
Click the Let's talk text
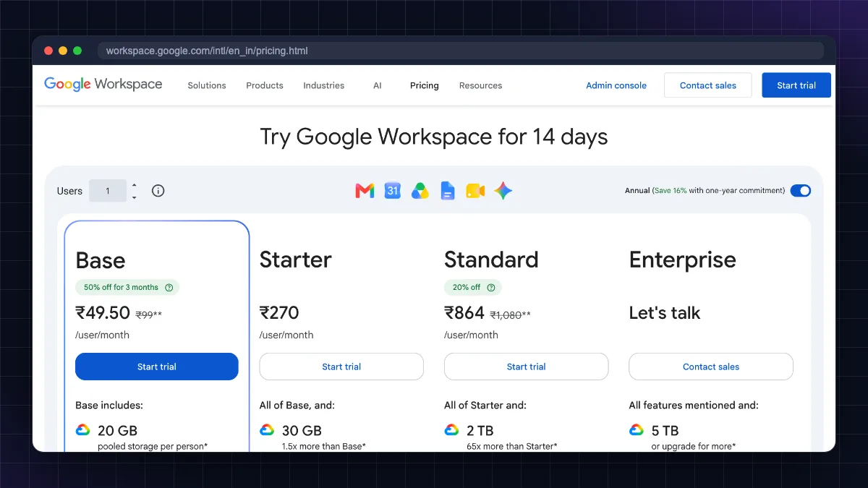665,313
